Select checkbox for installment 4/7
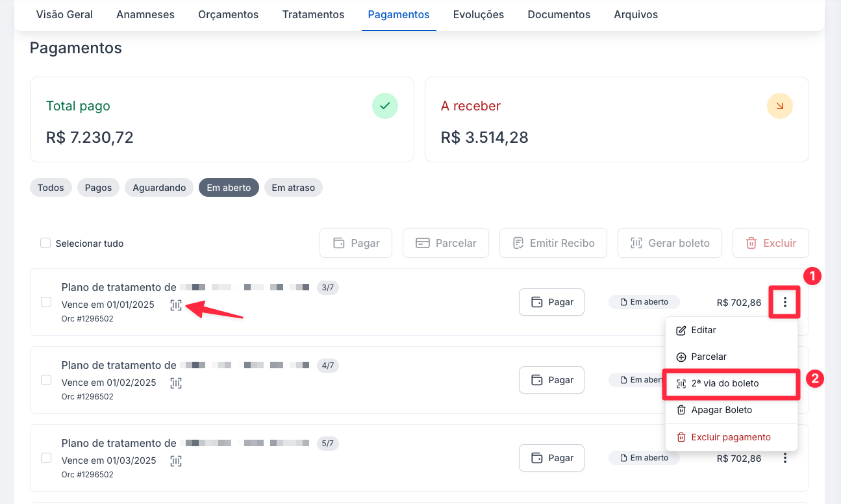The width and height of the screenshot is (841, 504). [x=46, y=380]
